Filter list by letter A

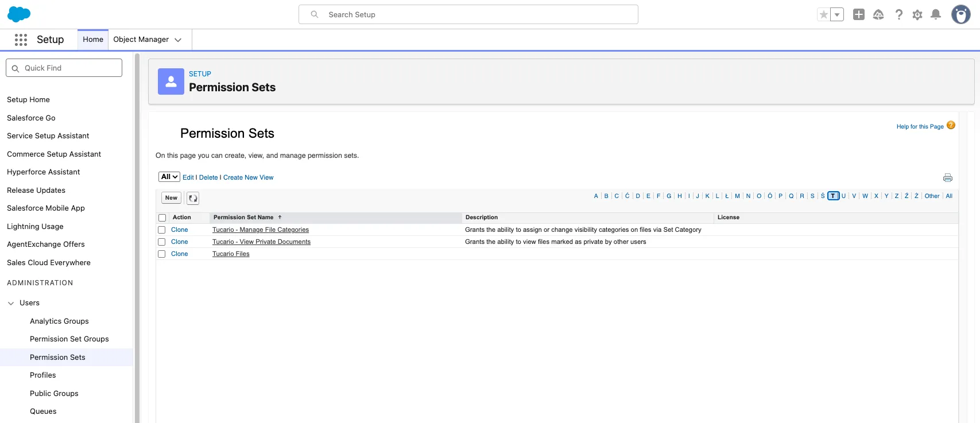[x=596, y=196]
